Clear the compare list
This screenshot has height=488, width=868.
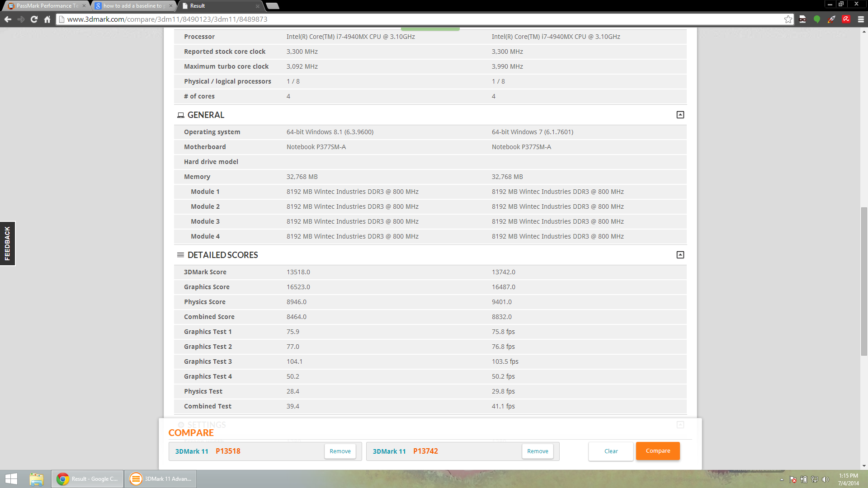coord(611,451)
